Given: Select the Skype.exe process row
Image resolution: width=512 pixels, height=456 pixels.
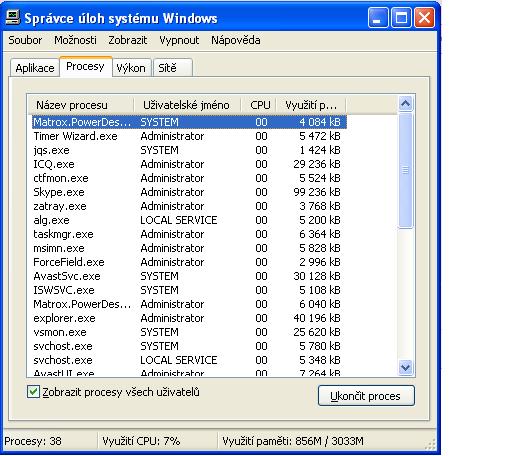Looking at the screenshot, I should point(189,192).
